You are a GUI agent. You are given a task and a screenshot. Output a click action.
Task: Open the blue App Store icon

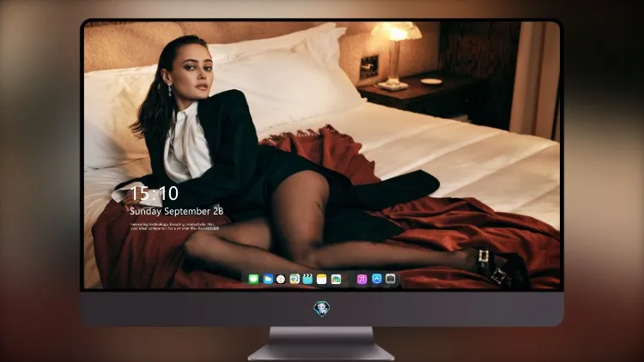(377, 279)
